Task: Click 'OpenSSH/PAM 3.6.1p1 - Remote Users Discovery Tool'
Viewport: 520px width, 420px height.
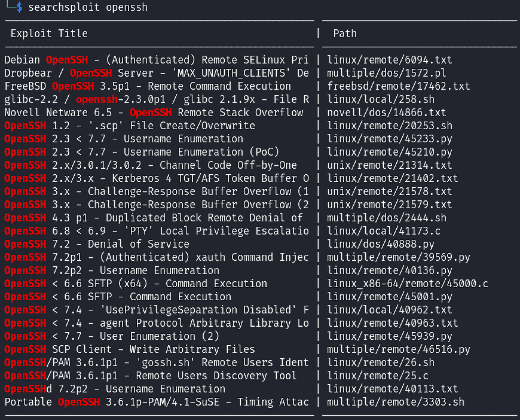Action: [150, 375]
